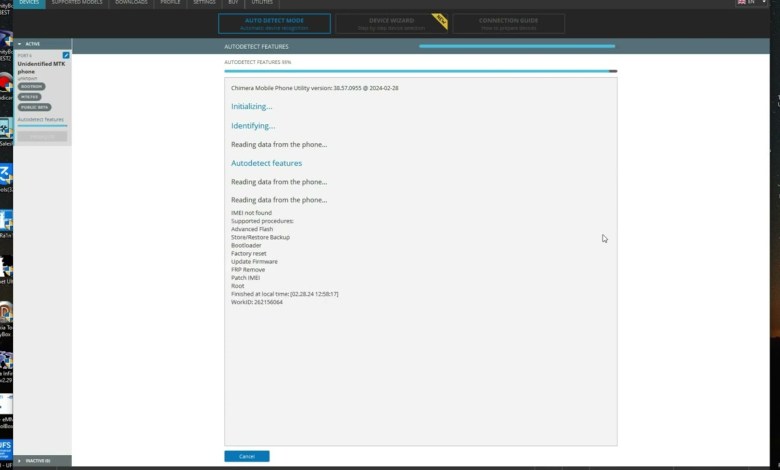Expand the Inactive devices section
Image resolution: width=780 pixels, height=470 pixels.
pyautogui.click(x=19, y=460)
